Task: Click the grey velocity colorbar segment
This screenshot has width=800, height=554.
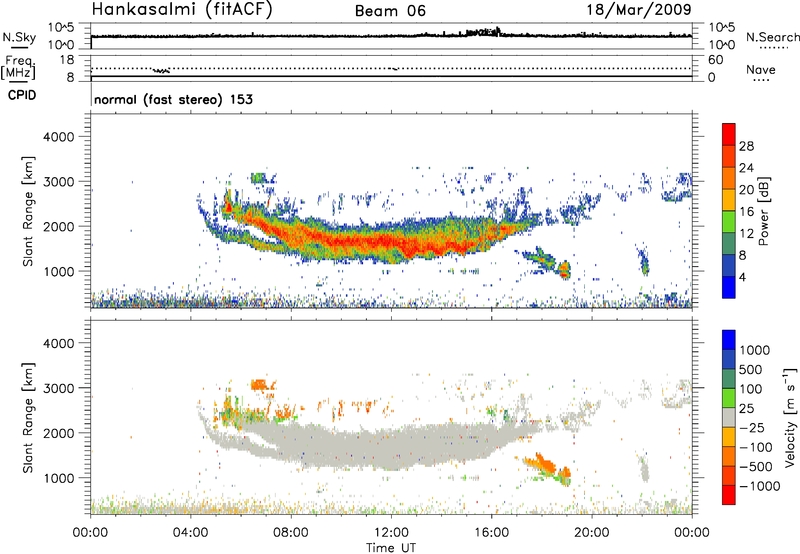Action: pyautogui.click(x=729, y=418)
